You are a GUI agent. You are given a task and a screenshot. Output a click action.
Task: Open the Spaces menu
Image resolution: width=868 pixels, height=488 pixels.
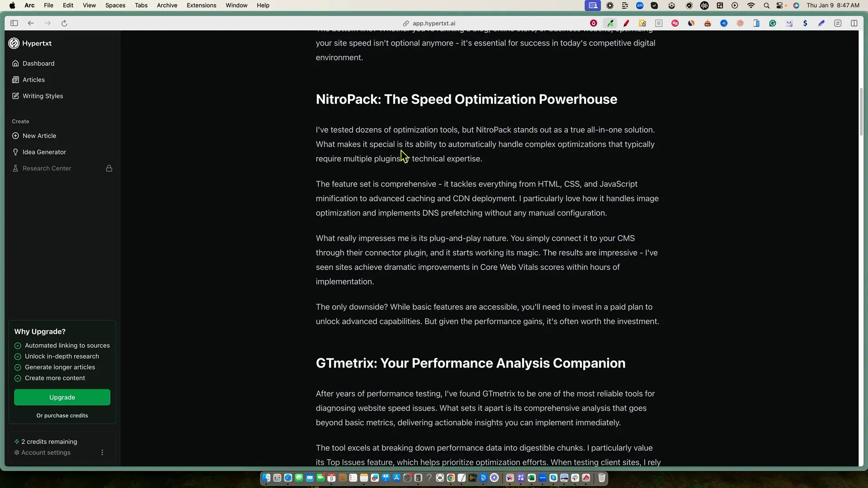(x=115, y=5)
